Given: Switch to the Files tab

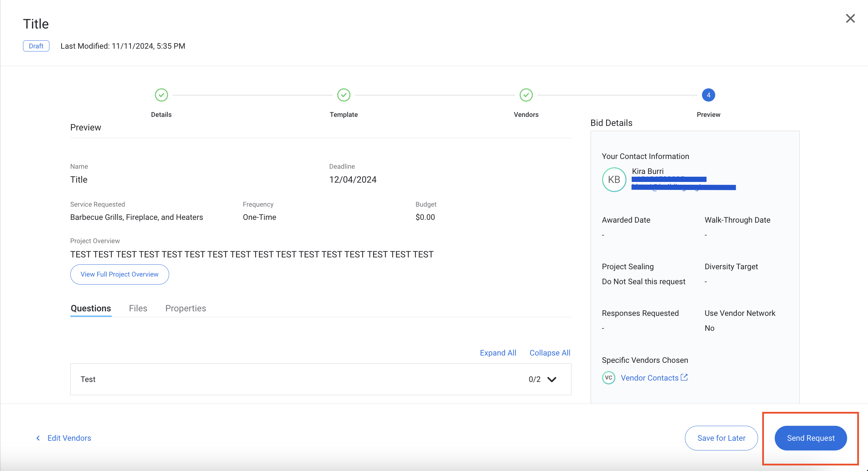Looking at the screenshot, I should (138, 308).
